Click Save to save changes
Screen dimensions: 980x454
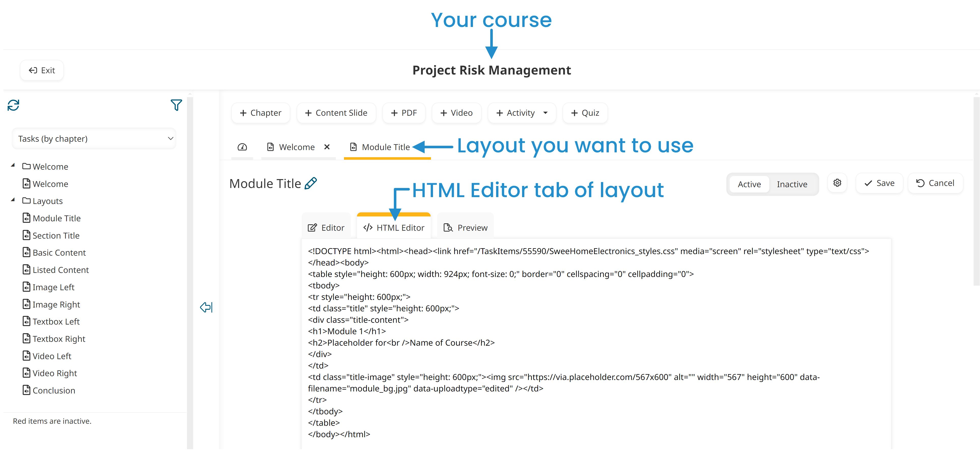tap(879, 183)
